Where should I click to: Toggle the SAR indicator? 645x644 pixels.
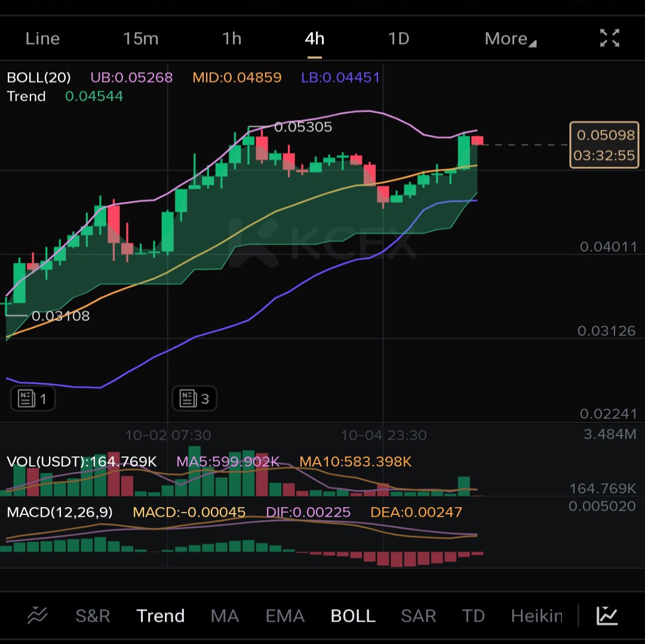[x=418, y=616]
